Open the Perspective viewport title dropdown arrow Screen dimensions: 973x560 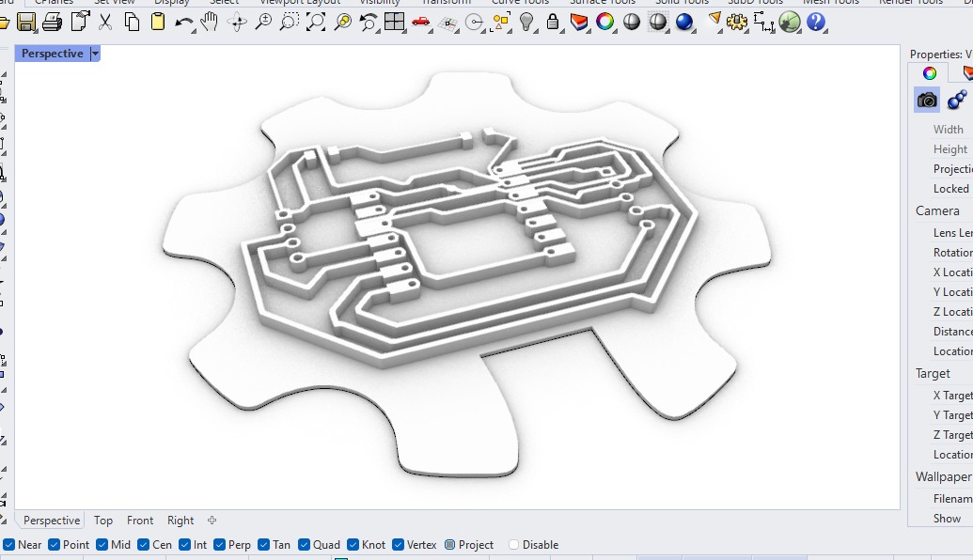tap(95, 54)
